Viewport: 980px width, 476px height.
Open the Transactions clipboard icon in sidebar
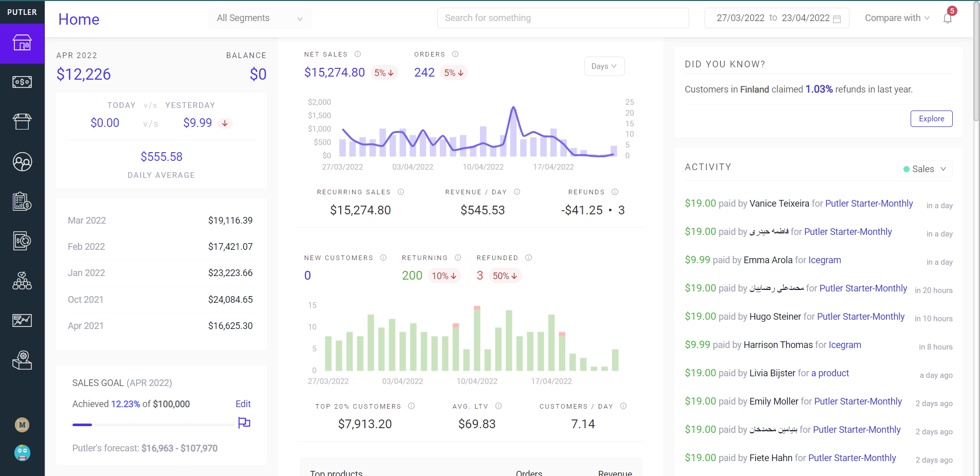(x=22, y=202)
